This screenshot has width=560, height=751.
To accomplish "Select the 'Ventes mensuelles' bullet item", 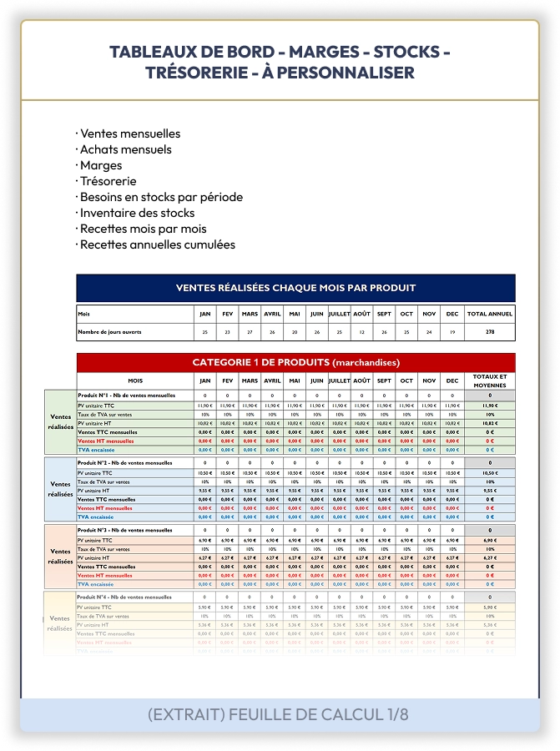I will pyautogui.click(x=129, y=134).
